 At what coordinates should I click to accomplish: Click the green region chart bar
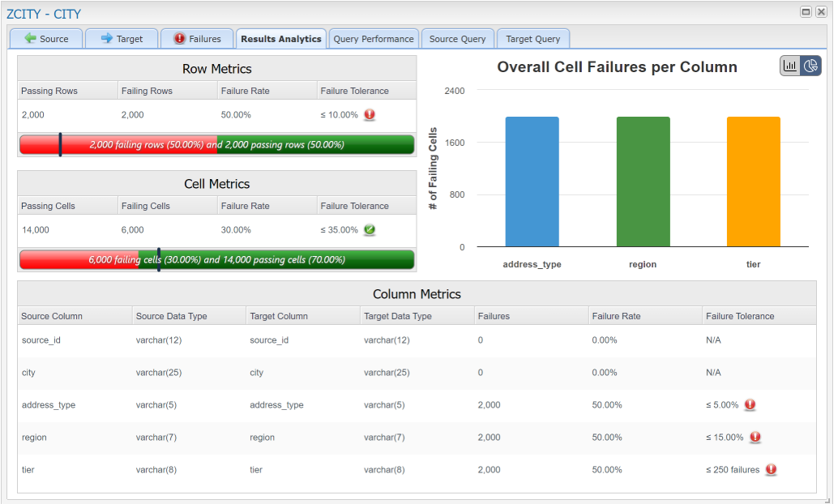point(643,182)
